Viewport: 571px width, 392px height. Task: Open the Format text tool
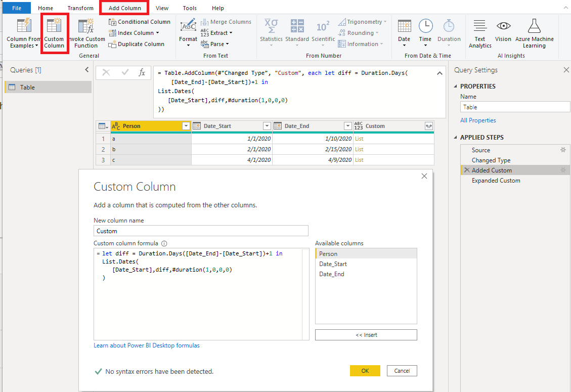[x=188, y=33]
